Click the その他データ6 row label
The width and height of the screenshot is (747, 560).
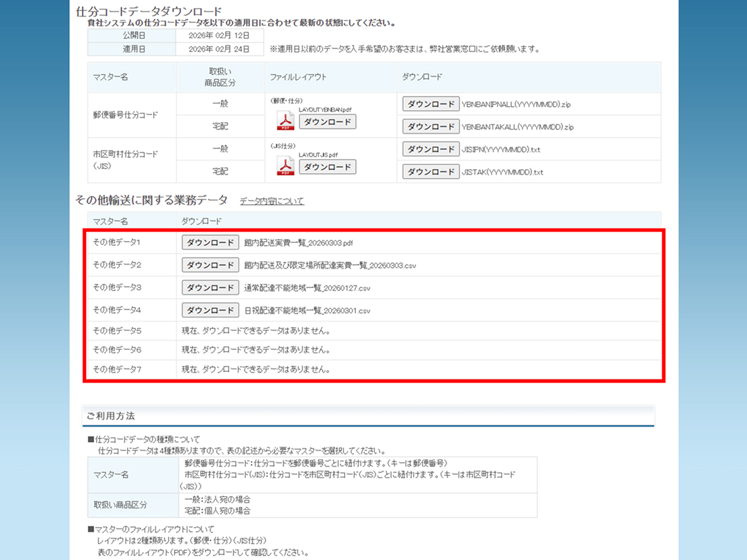(x=117, y=350)
